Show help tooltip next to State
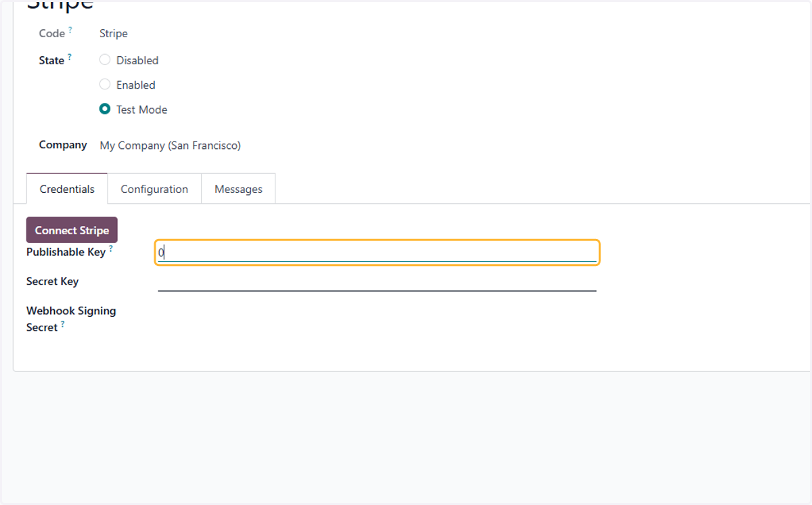812x505 pixels. pyautogui.click(x=70, y=58)
